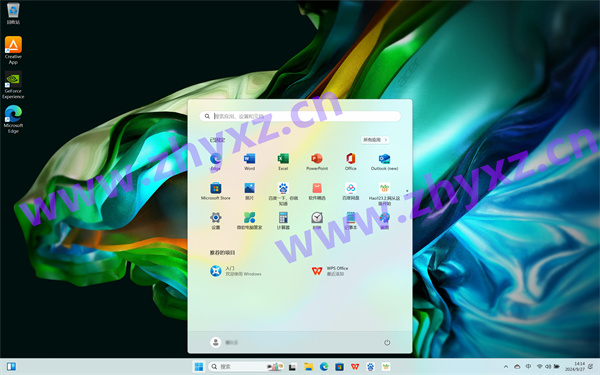
Task: Open the Photos (照片) app
Action: pos(249,191)
